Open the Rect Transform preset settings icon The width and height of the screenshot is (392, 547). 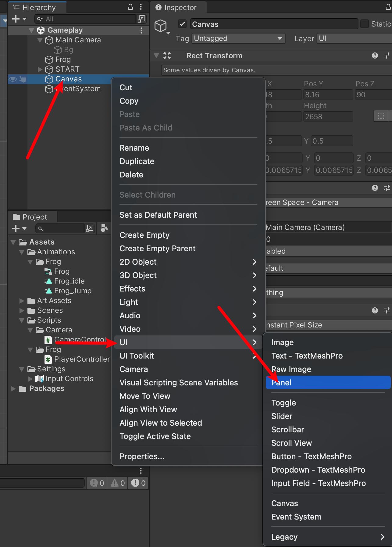click(387, 55)
